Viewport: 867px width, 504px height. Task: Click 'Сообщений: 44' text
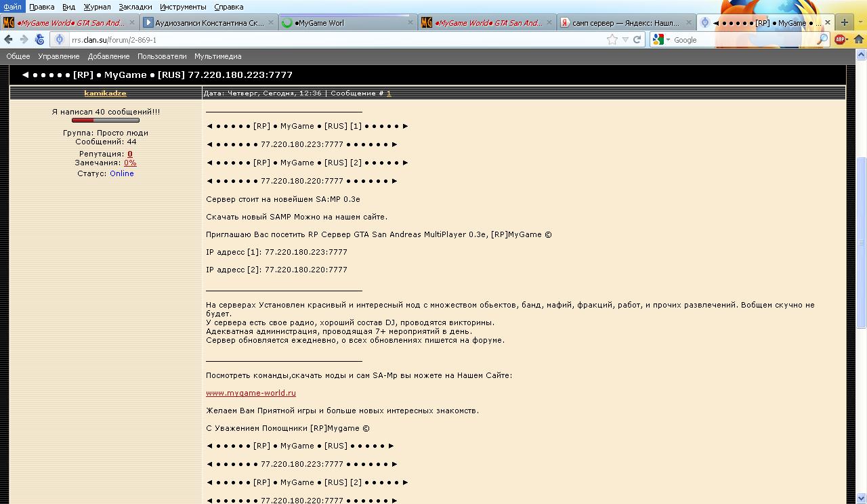click(x=105, y=142)
